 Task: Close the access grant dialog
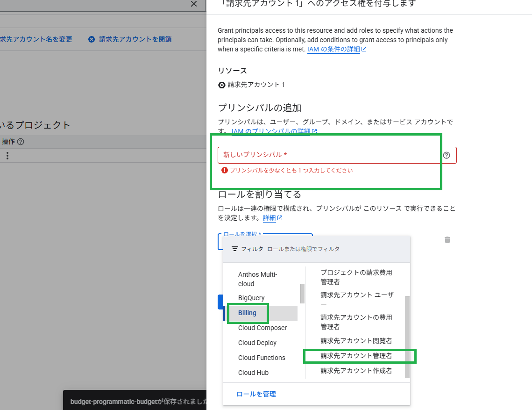click(194, 4)
